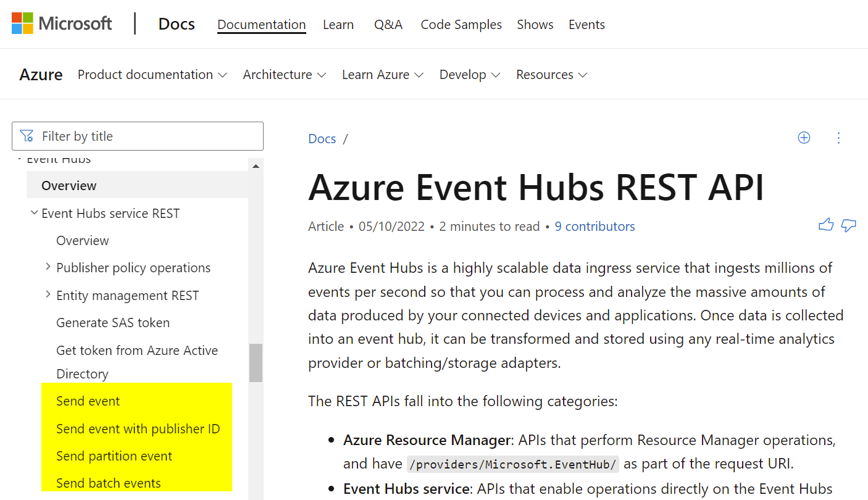Expand the Develop dropdown

[470, 75]
